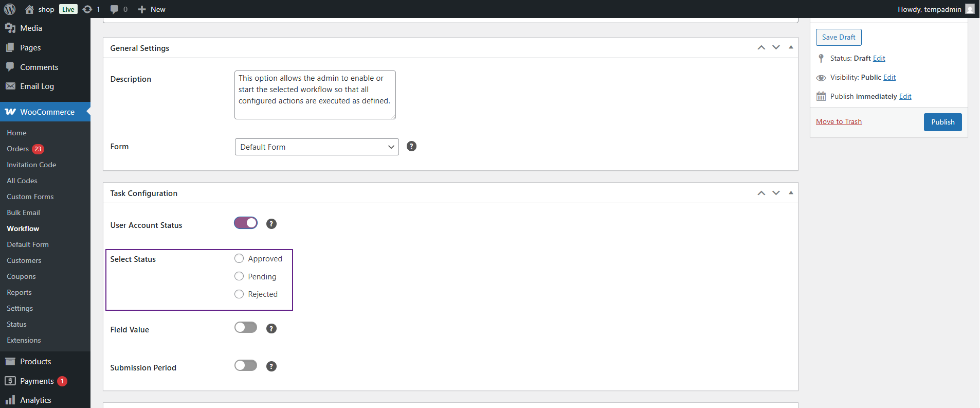Open the updates icon in admin bar

[88, 9]
